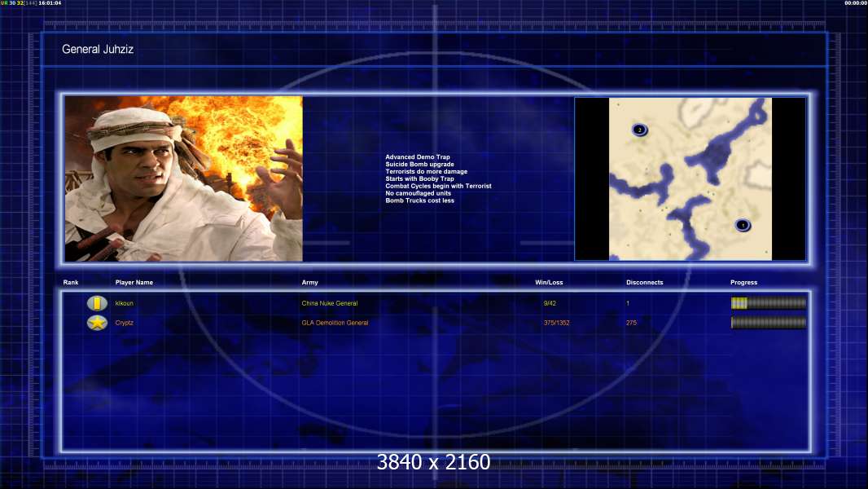868x489 pixels.
Task: Click the General Juhziz title text
Action: click(98, 49)
